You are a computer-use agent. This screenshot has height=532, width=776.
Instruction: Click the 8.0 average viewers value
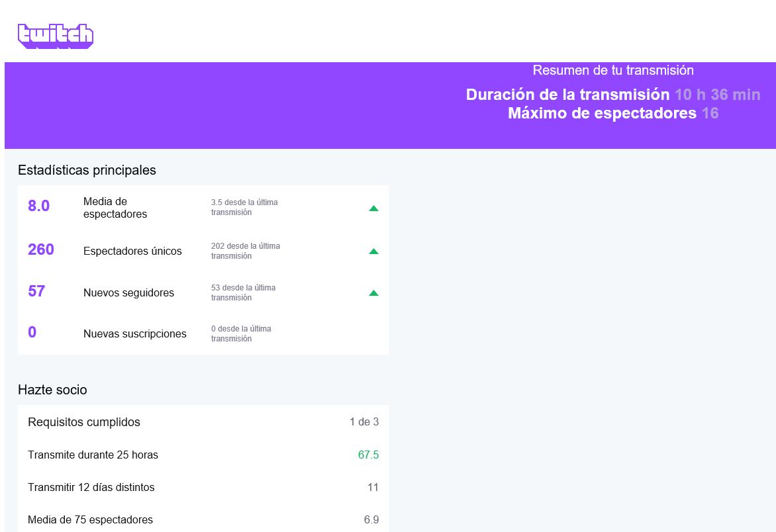(38, 206)
